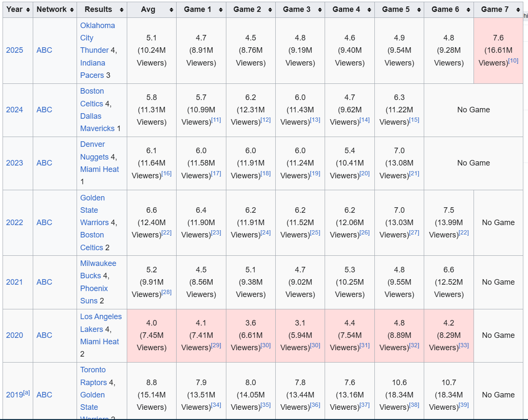The image size is (528, 420).
Task: Open Boston Celtics link in 2022 row
Action: point(92,241)
